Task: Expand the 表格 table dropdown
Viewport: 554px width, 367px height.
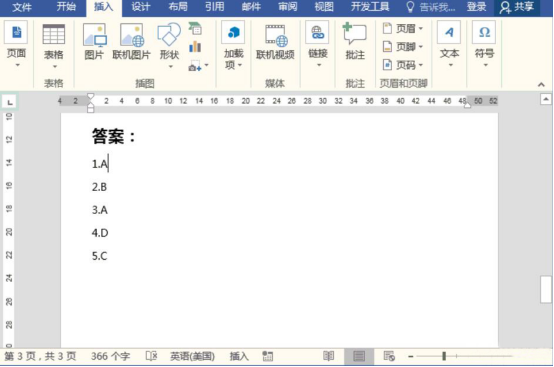Action: (x=54, y=46)
